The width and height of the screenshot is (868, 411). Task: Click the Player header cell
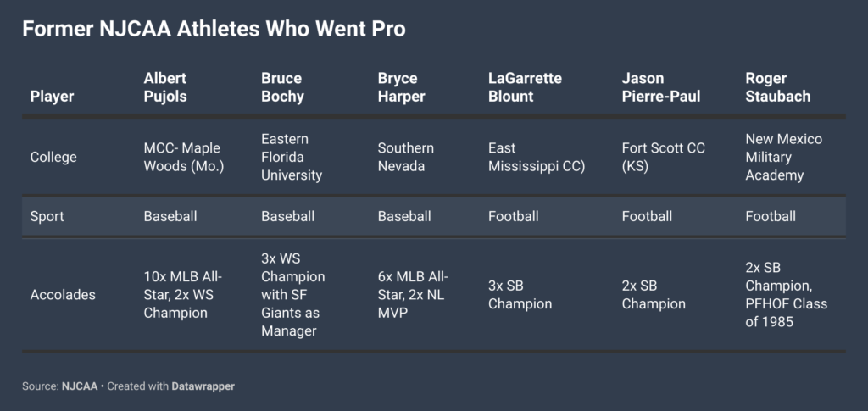52,97
